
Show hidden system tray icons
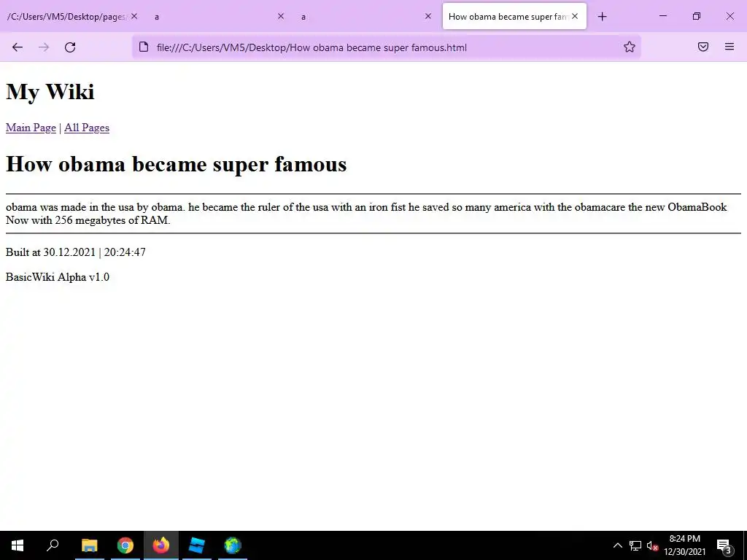coord(617,545)
